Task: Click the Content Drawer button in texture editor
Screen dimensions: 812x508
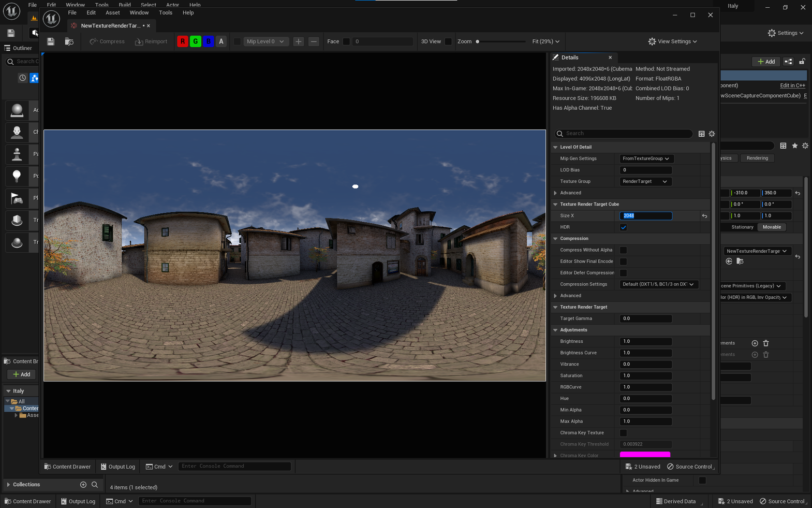Action: coord(67,467)
